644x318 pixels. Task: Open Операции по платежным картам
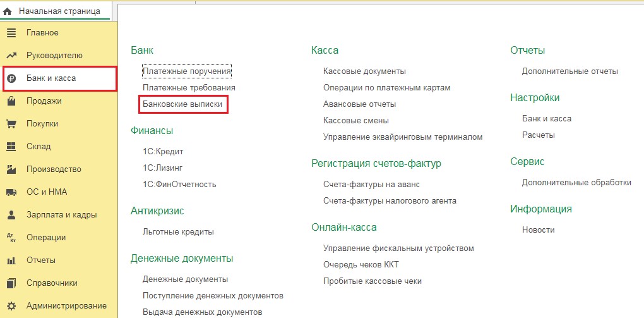pos(387,88)
